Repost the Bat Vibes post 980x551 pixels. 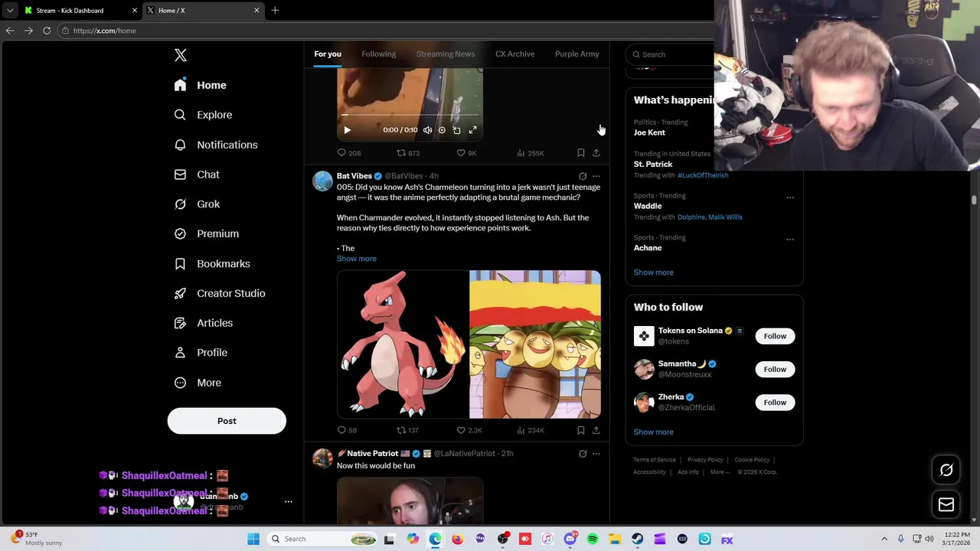407,430
